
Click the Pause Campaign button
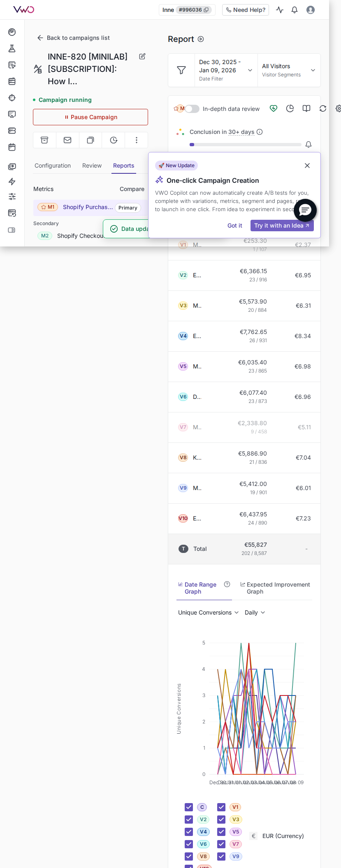click(90, 117)
